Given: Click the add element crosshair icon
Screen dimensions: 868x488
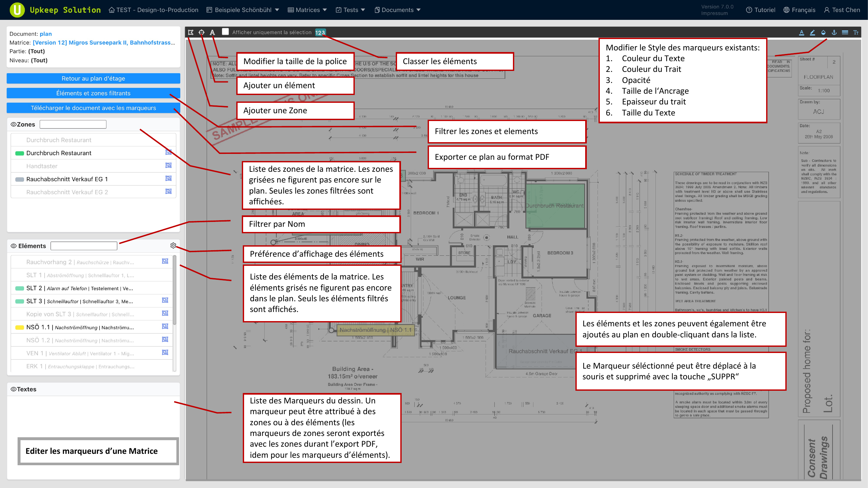Looking at the screenshot, I should click(201, 32).
